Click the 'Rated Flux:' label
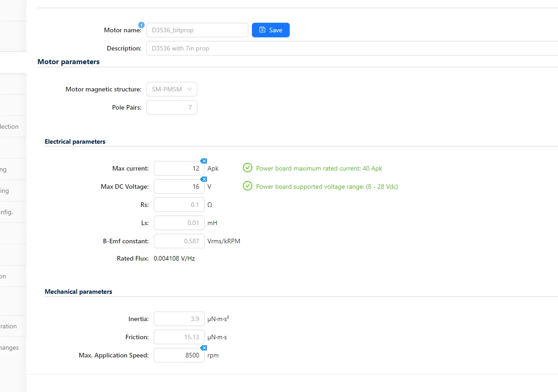The image size is (558, 392). coord(133,258)
